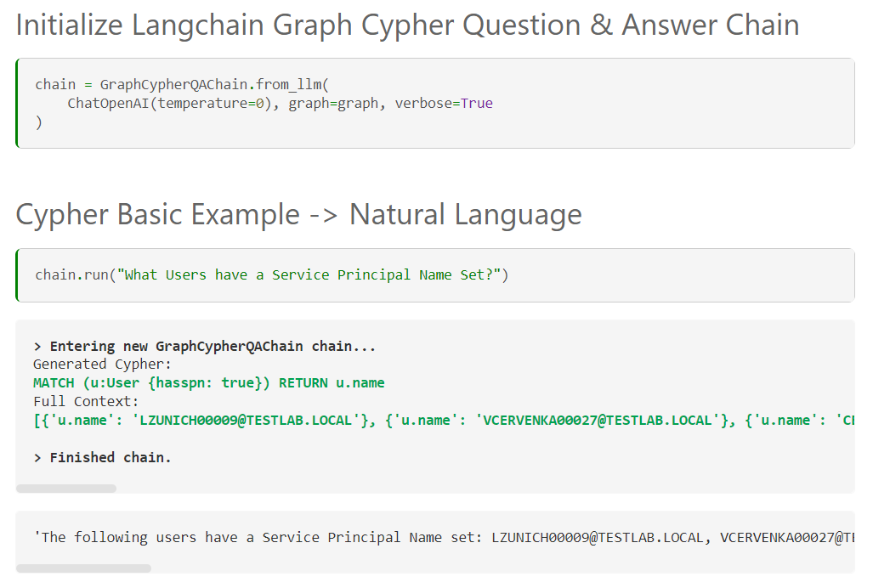Click the "> Finished chain." output line
The image size is (873, 588).
[103, 457]
